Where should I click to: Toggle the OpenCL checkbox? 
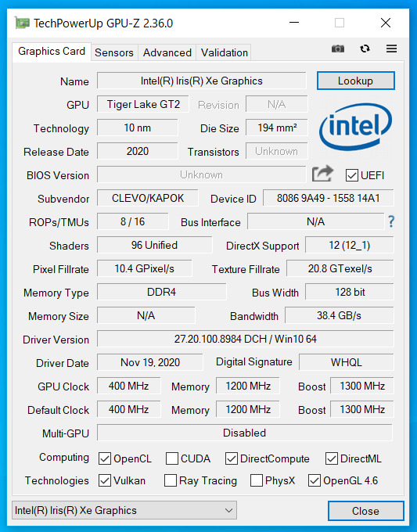(x=105, y=458)
